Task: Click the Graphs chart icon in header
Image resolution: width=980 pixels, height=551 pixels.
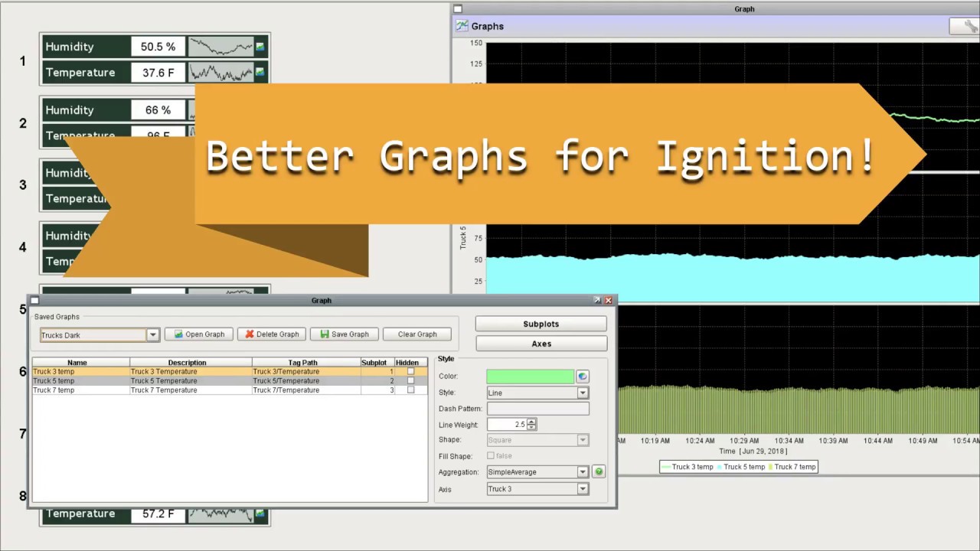Action: pyautogui.click(x=462, y=26)
